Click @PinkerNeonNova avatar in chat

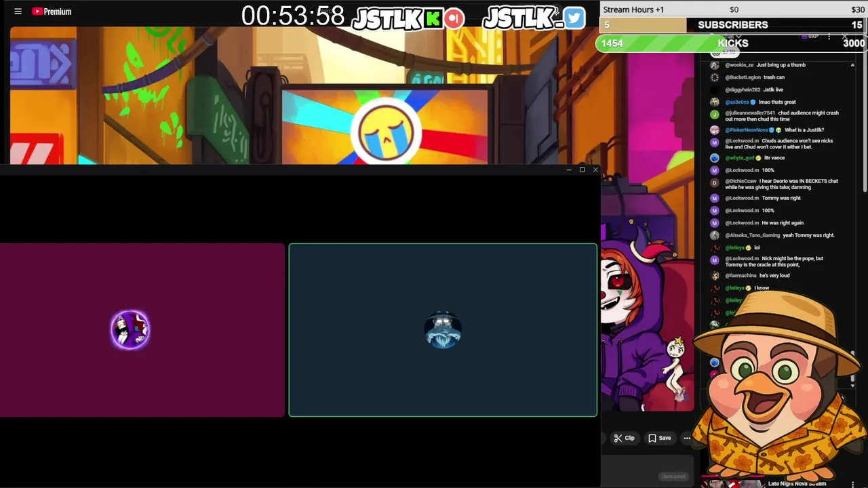pyautogui.click(x=714, y=130)
